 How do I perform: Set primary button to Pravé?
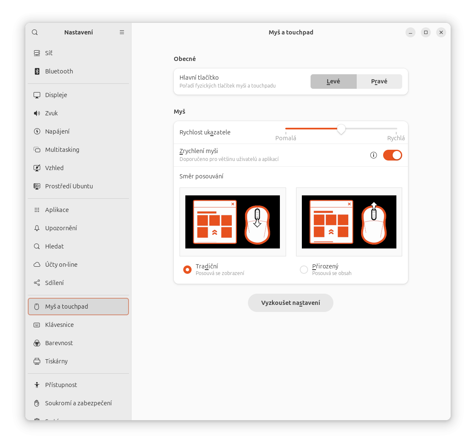coord(379,82)
